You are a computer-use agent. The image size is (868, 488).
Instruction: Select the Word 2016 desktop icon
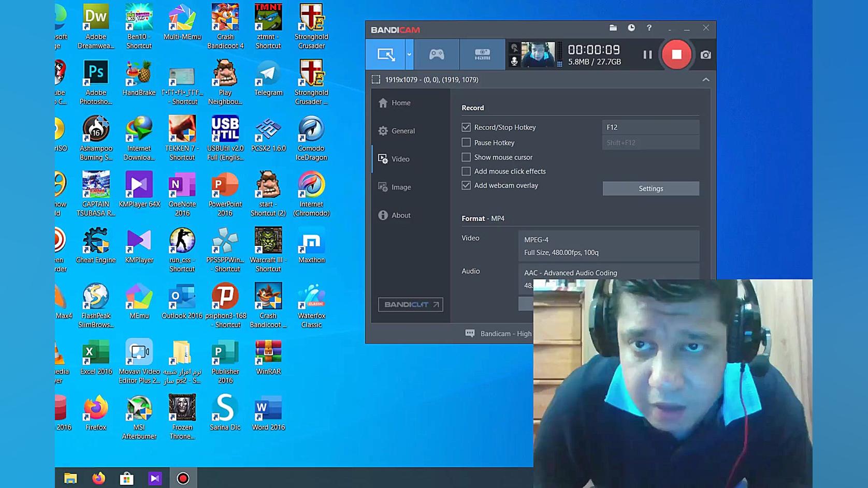point(268,413)
